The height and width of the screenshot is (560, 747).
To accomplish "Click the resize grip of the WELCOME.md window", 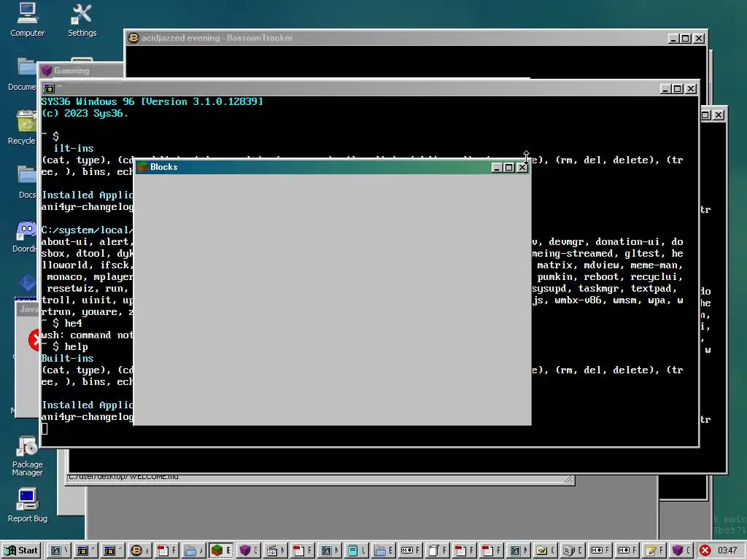I will (x=568, y=480).
